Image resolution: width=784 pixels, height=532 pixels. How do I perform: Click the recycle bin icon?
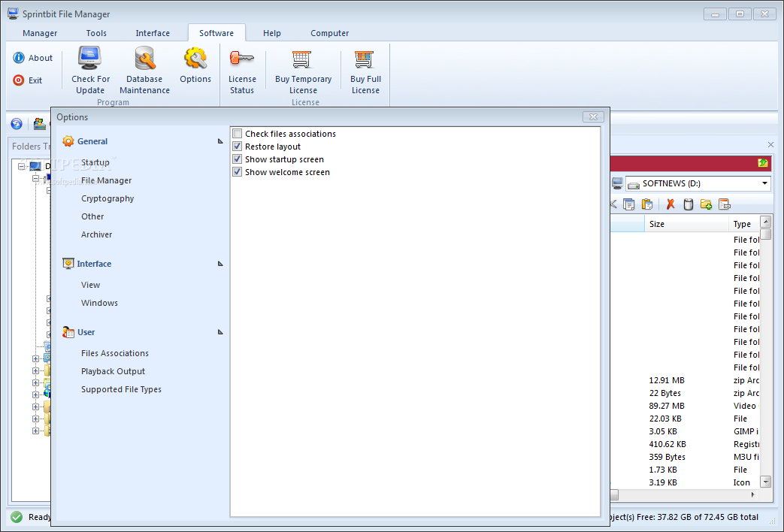coord(689,204)
